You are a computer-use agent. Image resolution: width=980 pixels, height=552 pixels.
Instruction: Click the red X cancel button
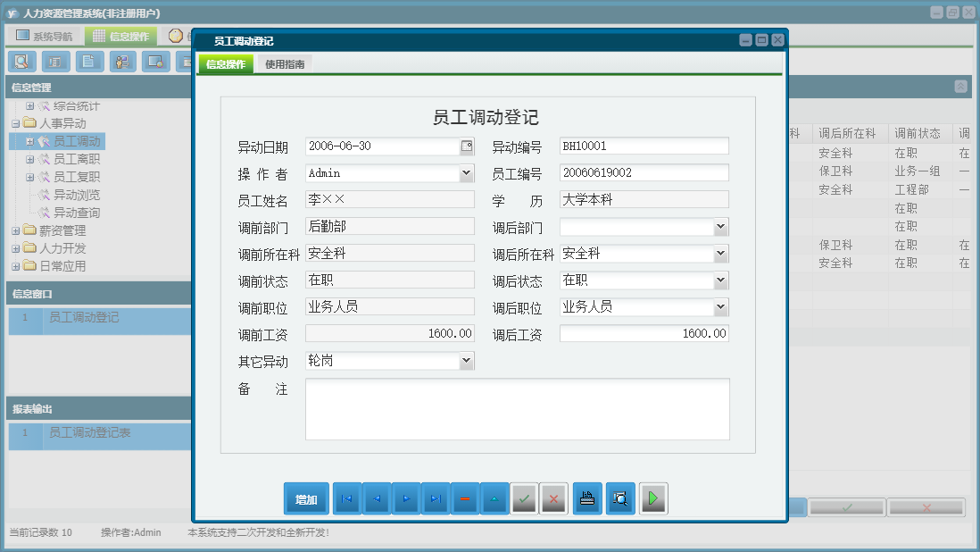click(x=553, y=499)
